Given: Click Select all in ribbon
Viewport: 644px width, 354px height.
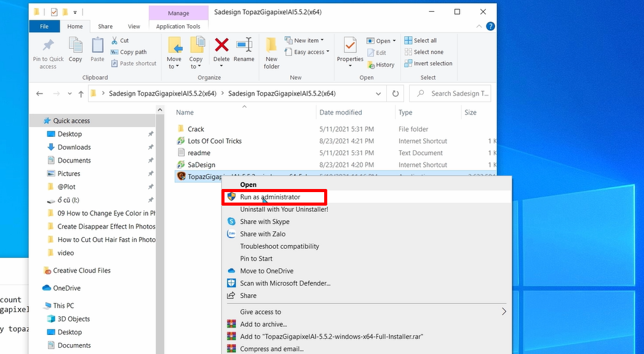Looking at the screenshot, I should click(x=420, y=40).
